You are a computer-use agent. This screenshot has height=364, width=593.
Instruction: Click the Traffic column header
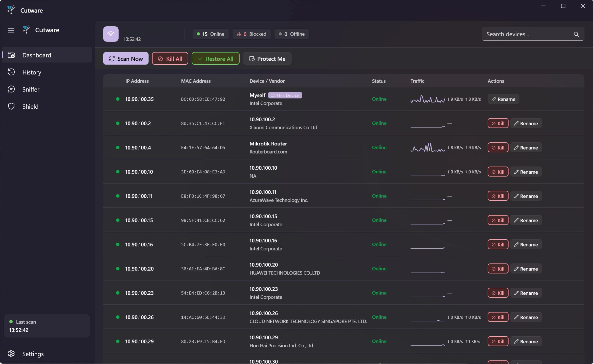tap(417, 81)
